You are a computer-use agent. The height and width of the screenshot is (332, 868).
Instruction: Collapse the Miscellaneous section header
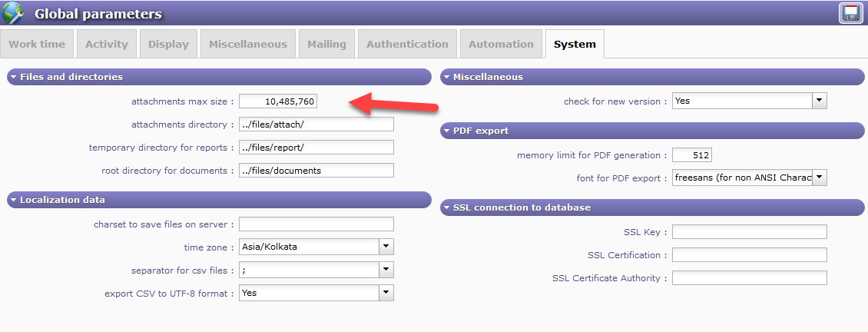pyautogui.click(x=447, y=77)
